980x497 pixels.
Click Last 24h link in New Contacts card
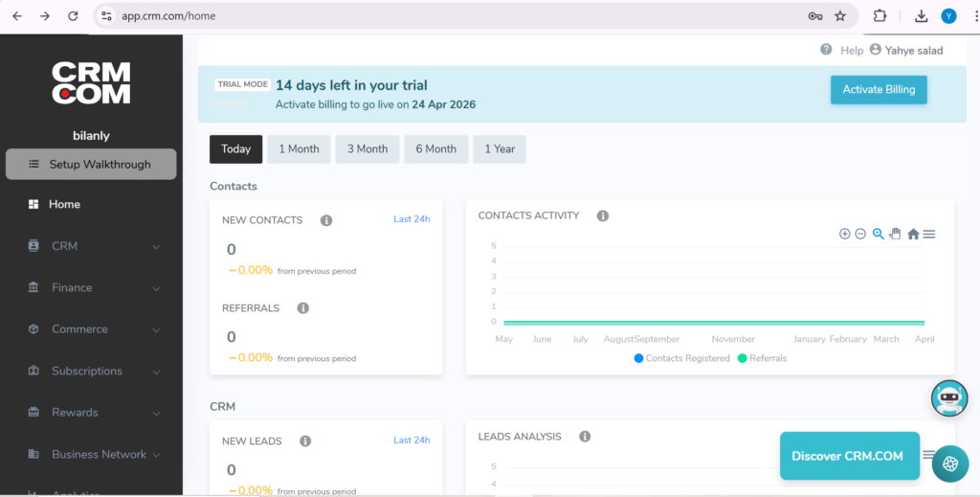[x=412, y=218]
